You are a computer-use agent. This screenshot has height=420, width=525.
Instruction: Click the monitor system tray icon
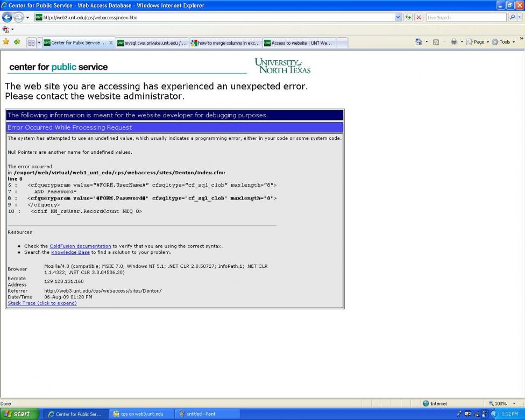(x=468, y=414)
